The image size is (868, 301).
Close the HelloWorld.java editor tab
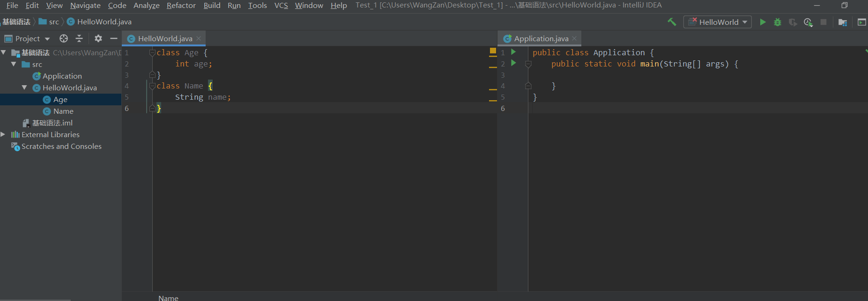coord(199,38)
